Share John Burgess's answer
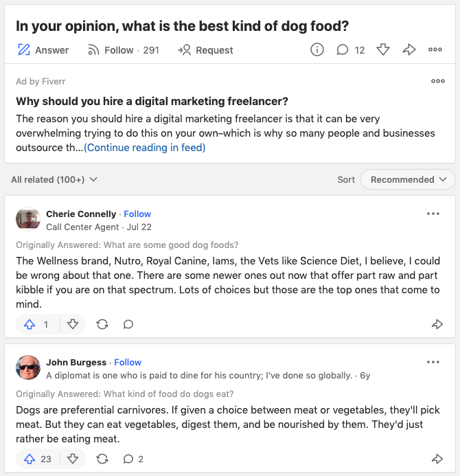The image size is (460, 476). pos(437,459)
